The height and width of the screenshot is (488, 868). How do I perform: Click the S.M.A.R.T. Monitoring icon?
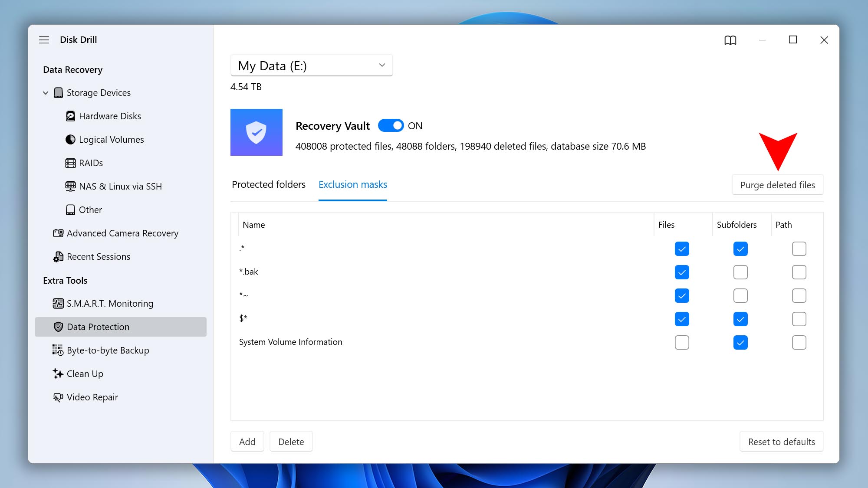58,304
